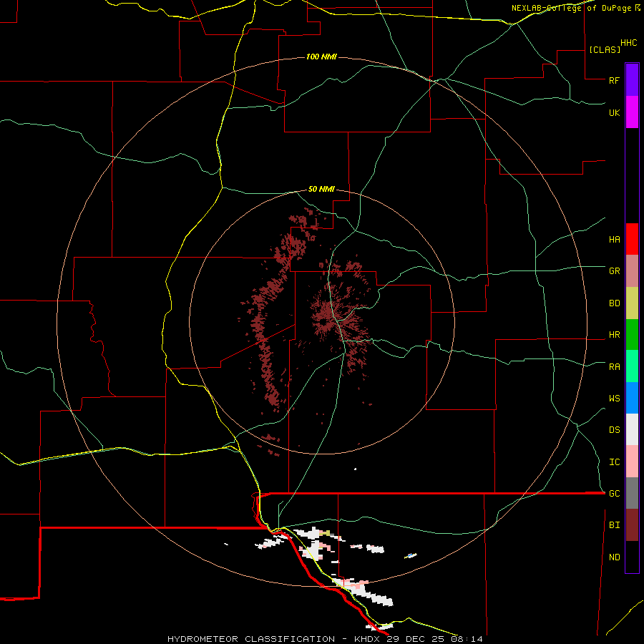The width and height of the screenshot is (644, 644).
Task: Click the 'IC' legend label
Action: pyautogui.click(x=614, y=462)
